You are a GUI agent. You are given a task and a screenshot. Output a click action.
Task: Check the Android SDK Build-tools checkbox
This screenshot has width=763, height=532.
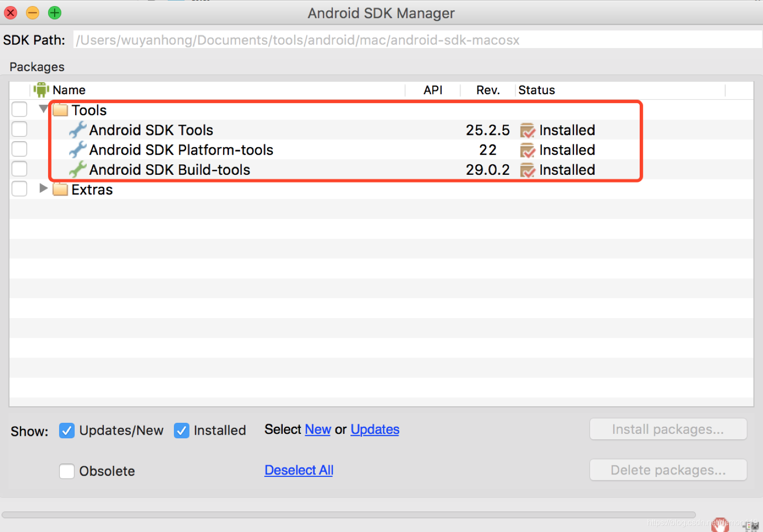coord(20,169)
